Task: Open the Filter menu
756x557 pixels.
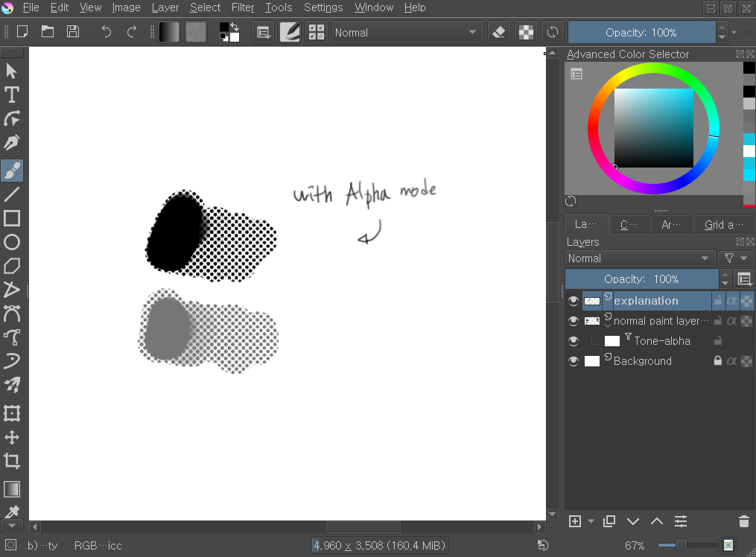Action: tap(243, 7)
